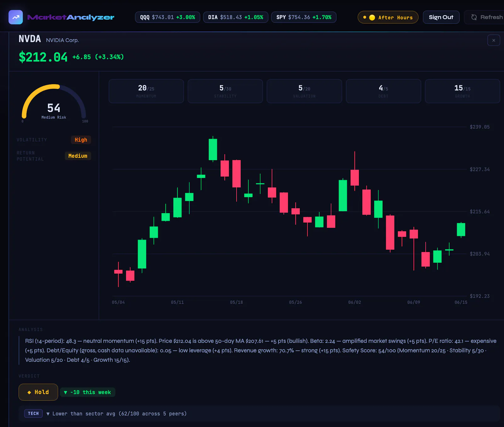Click the 54 Medium Risk gauge
504x427 pixels.
54,104
